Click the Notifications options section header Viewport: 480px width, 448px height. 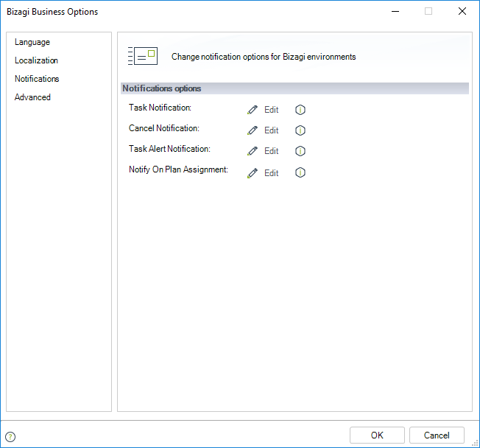pyautogui.click(x=294, y=88)
